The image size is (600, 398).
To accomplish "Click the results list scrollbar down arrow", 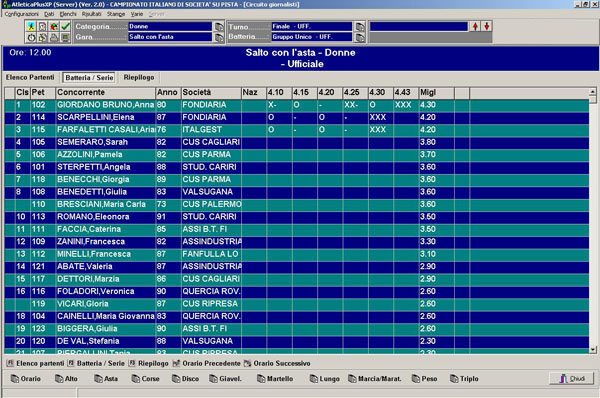I will [x=593, y=349].
